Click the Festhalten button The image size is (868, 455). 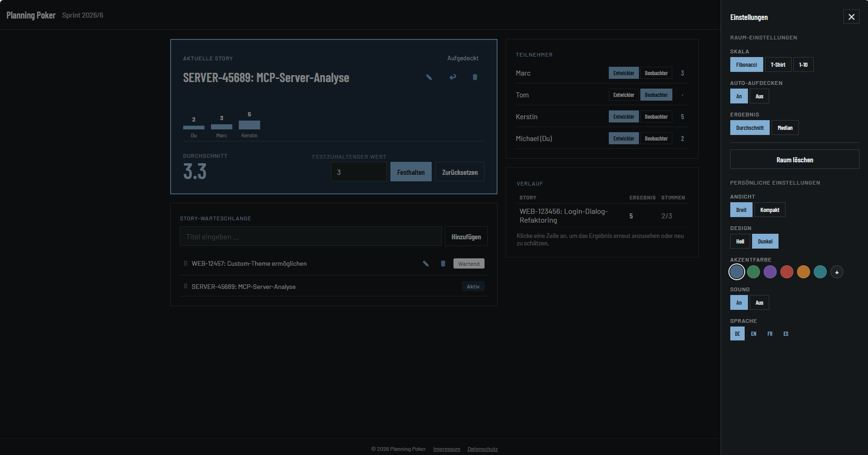411,172
